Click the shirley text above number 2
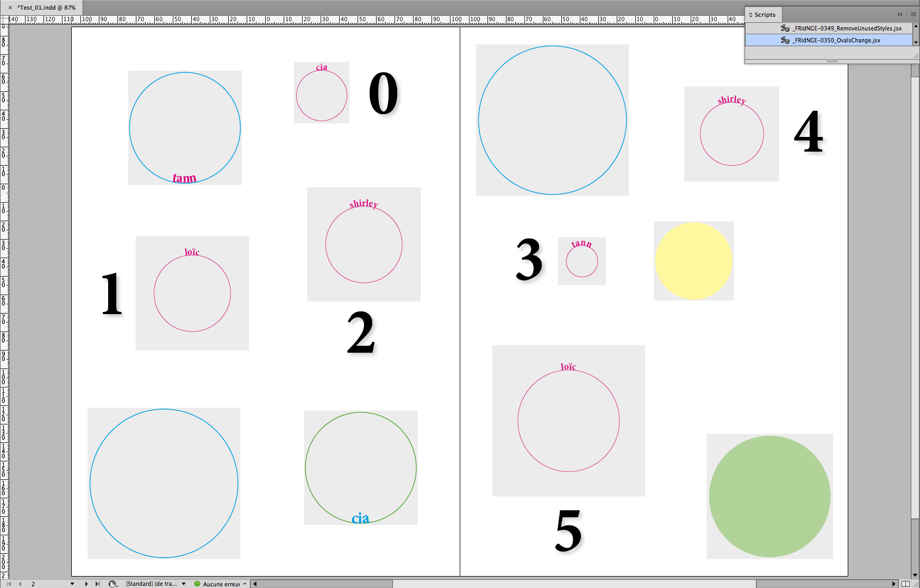The image size is (920, 588). 364,204
